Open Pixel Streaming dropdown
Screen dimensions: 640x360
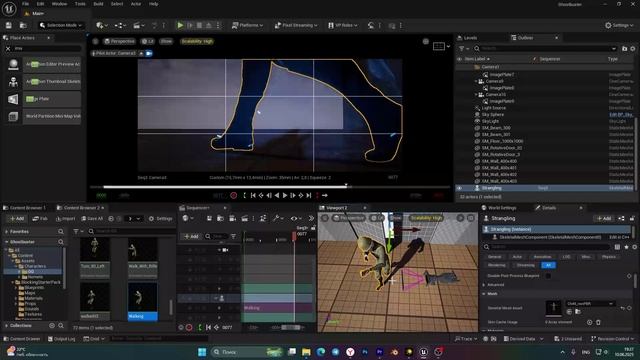click(296, 25)
